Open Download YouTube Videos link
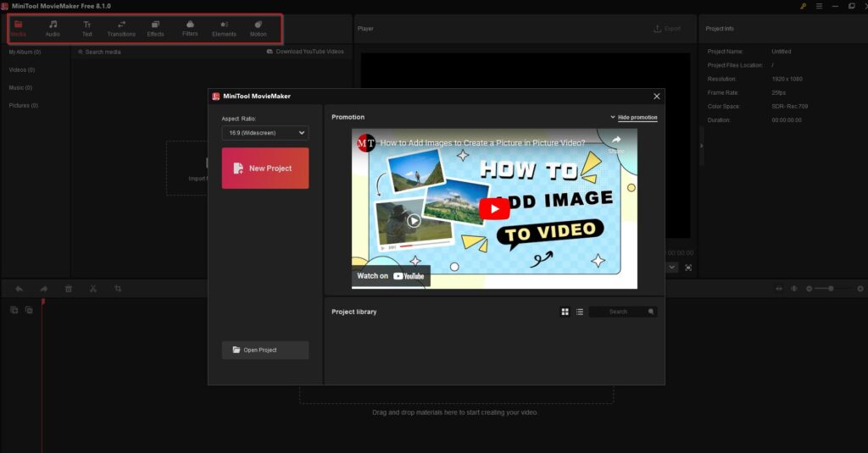The height and width of the screenshot is (453, 868). [x=305, y=52]
